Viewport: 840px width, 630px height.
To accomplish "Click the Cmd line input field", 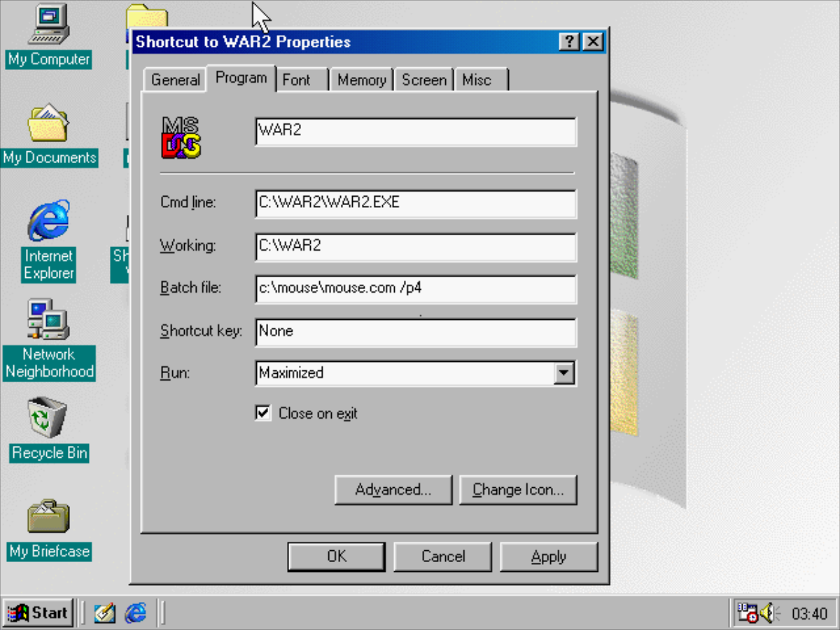I will (416, 204).
